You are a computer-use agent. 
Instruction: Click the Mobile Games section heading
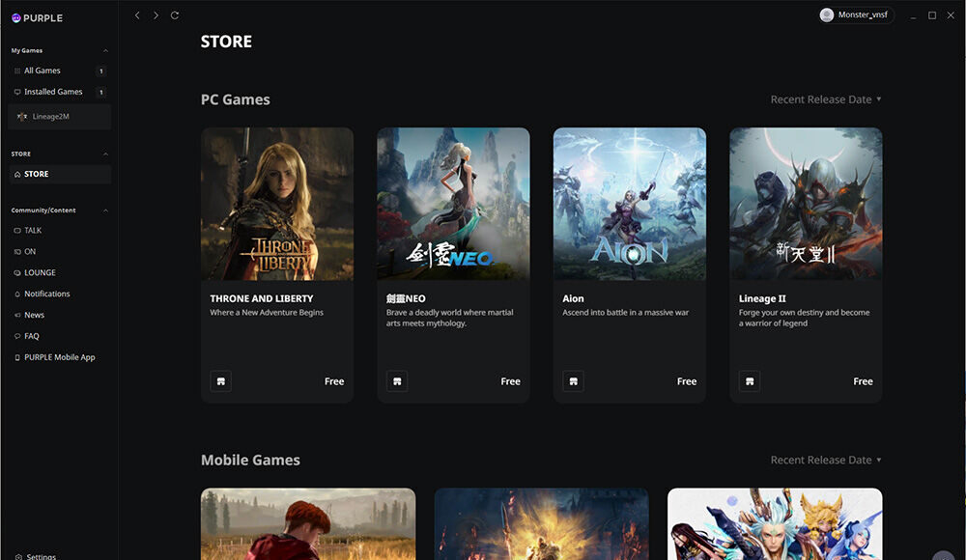(x=250, y=461)
